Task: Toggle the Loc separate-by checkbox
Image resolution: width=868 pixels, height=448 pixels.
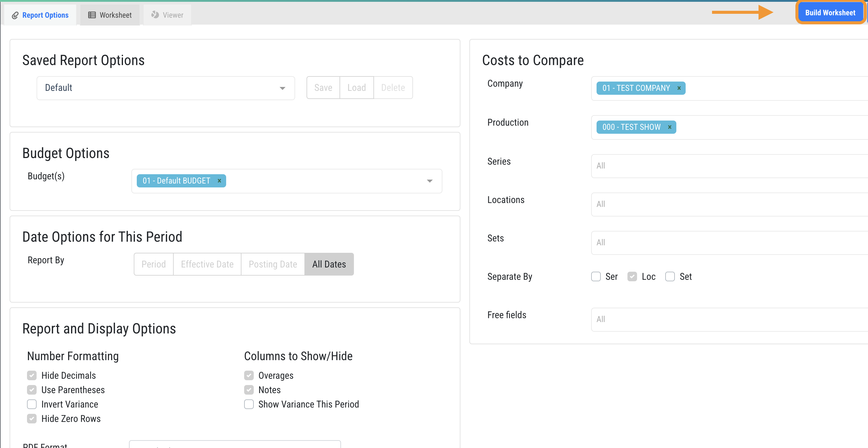Action: 632,276
